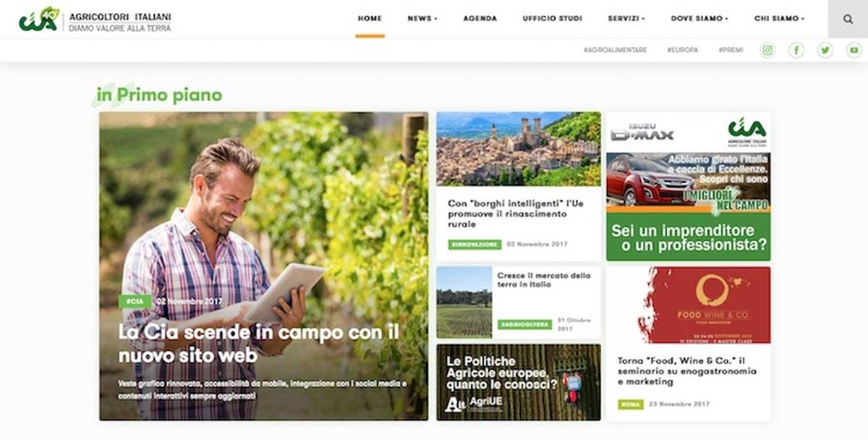Screen dimensions: 868x440
Task: Expand the Dove Siamo dropdown menu
Action: pyautogui.click(x=699, y=18)
